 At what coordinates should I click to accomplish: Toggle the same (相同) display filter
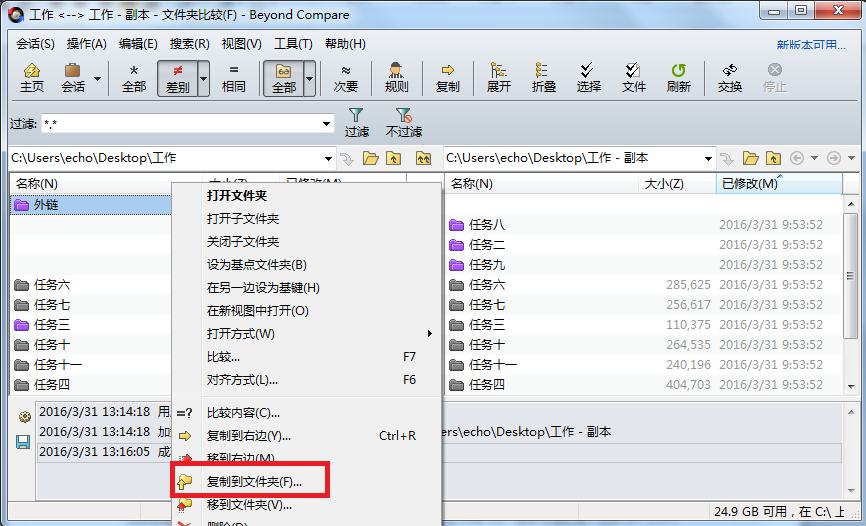(233, 78)
